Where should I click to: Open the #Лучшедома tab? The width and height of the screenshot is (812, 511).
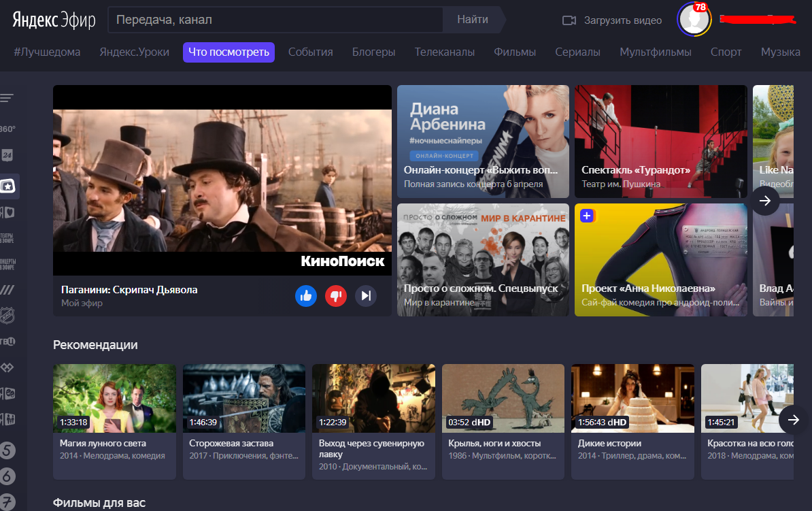click(x=47, y=52)
